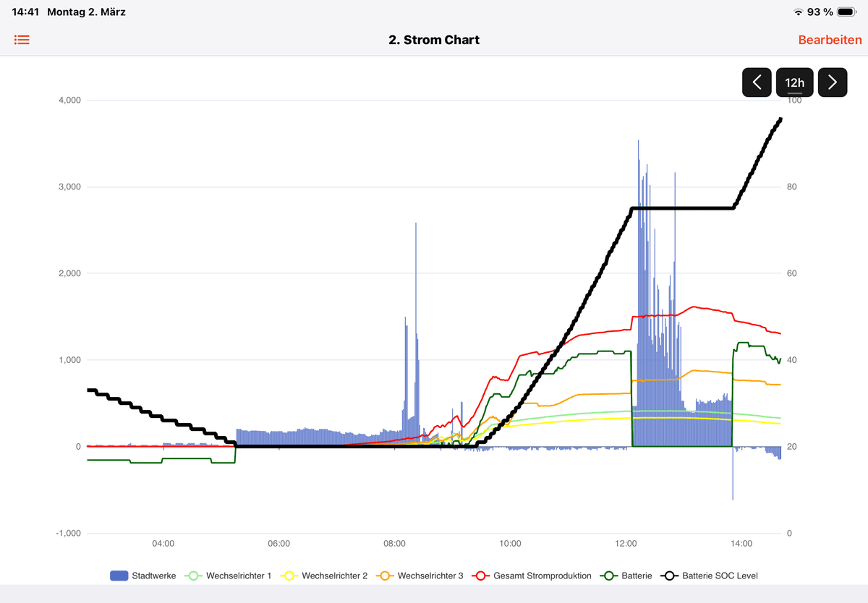
Task: Tap the 14:41 clock in status bar
Action: point(25,12)
